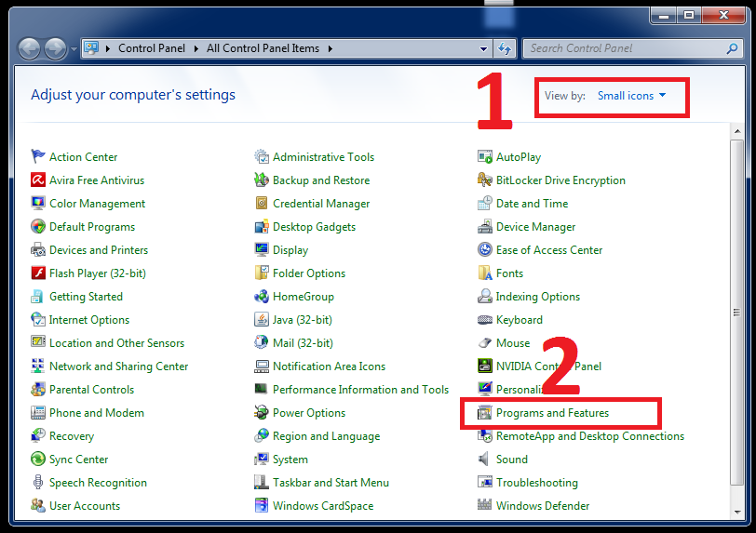
Task: Open Taskbar and Start Menu
Action: (331, 483)
